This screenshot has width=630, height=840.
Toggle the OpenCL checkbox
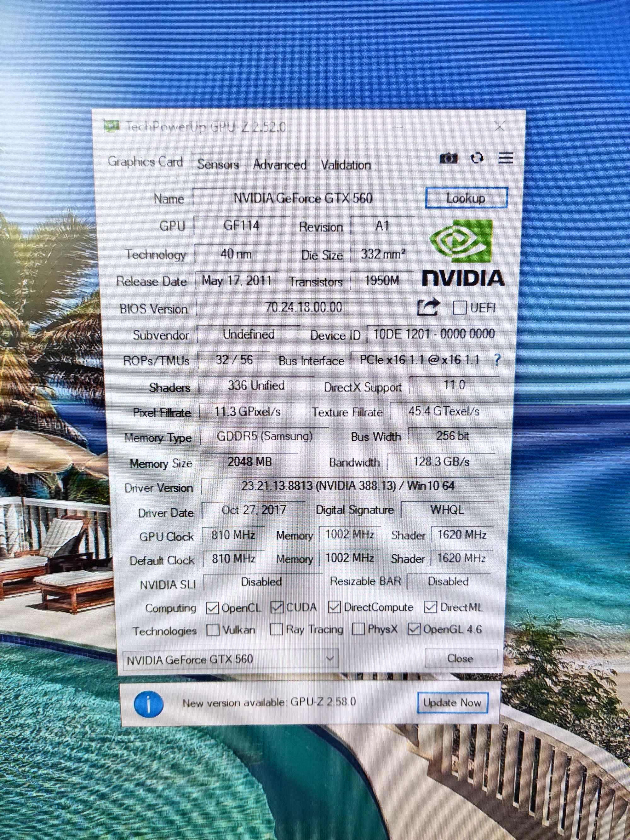point(212,609)
